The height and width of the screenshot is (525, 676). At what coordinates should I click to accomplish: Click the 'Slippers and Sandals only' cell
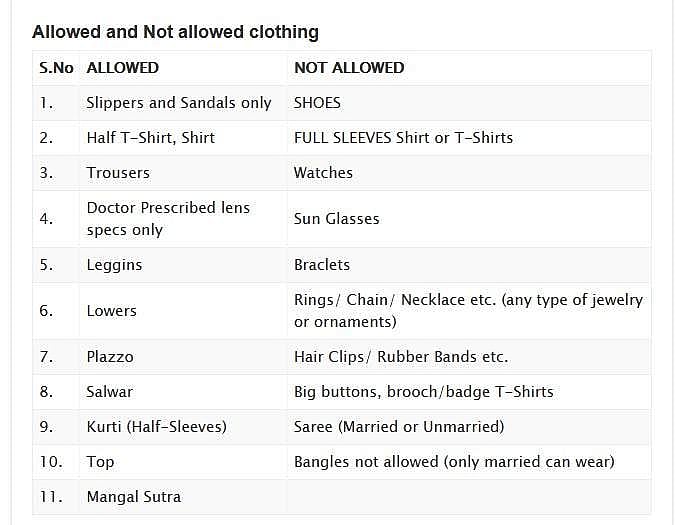pyautogui.click(x=179, y=103)
